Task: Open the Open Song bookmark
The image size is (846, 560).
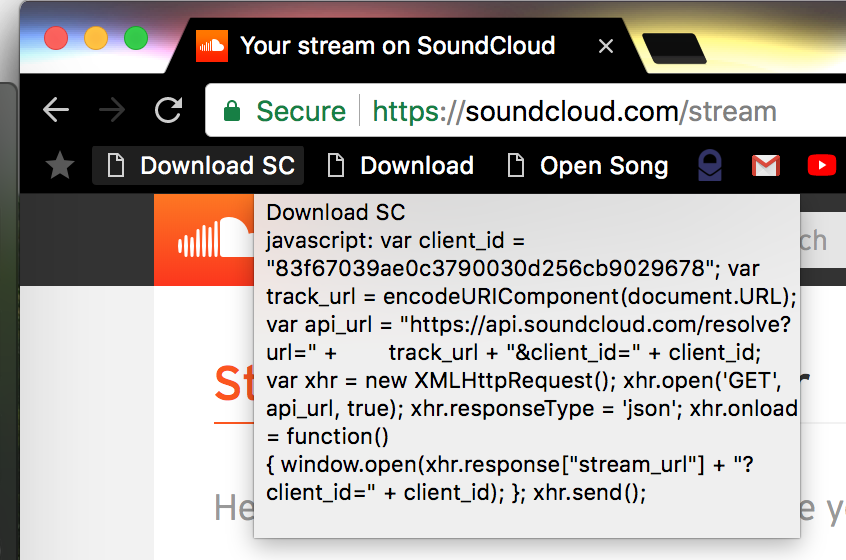Action: (x=588, y=166)
